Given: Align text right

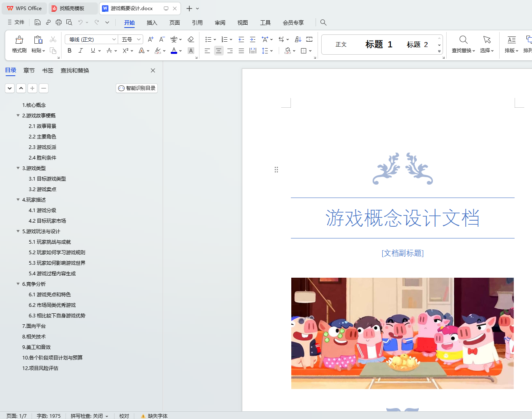Looking at the screenshot, I should point(230,51).
